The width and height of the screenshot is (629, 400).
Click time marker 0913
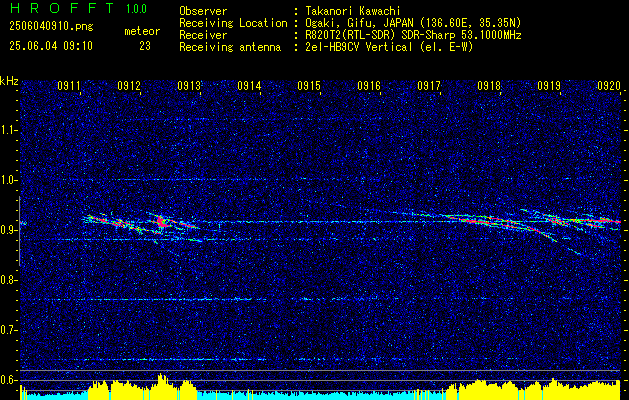pyautogui.click(x=189, y=85)
